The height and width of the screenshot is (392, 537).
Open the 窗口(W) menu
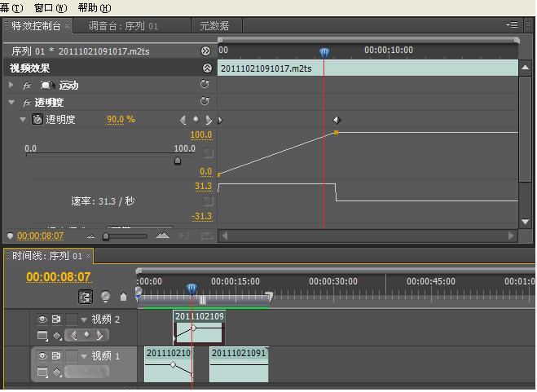pyautogui.click(x=51, y=7)
